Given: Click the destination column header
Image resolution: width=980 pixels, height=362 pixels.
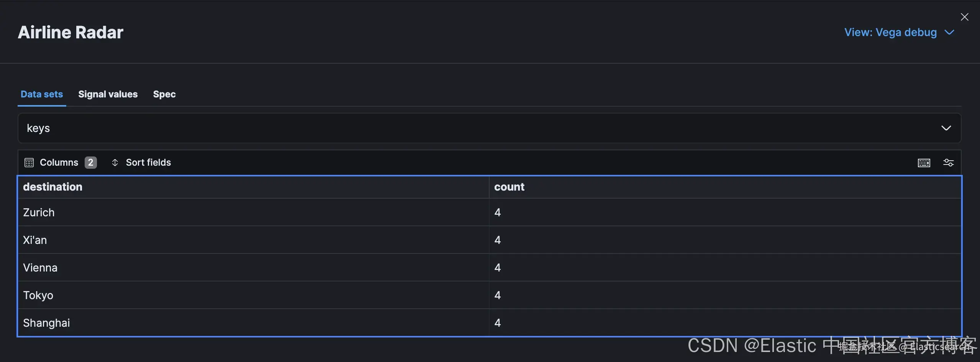Looking at the screenshot, I should pyautogui.click(x=53, y=187).
